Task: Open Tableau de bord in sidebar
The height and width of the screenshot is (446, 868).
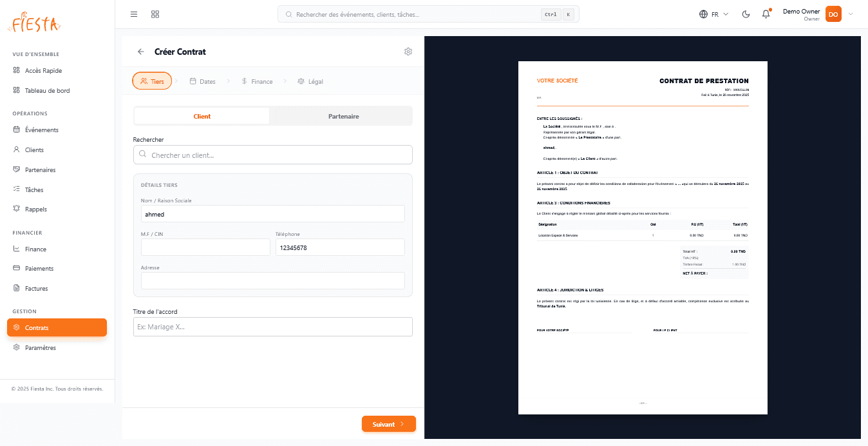Action: pos(57,91)
